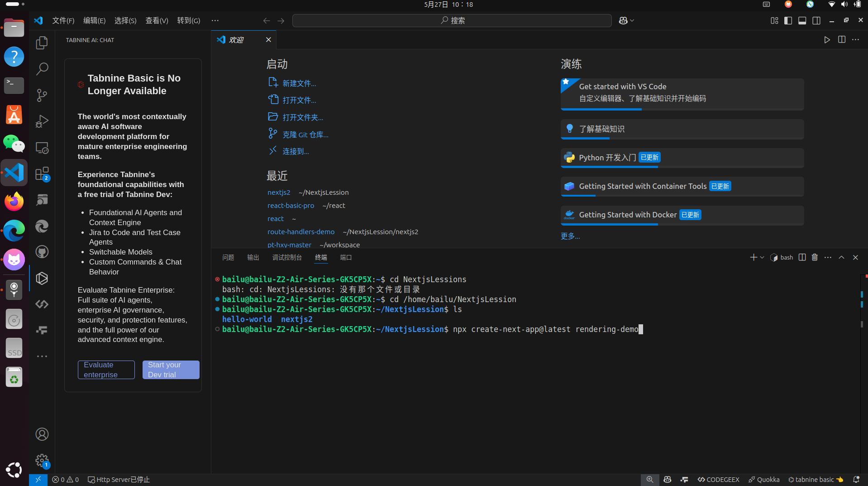This screenshot has width=868, height=486.
Task: Open the Copilot chat dropdown in title bar
Action: click(x=632, y=21)
